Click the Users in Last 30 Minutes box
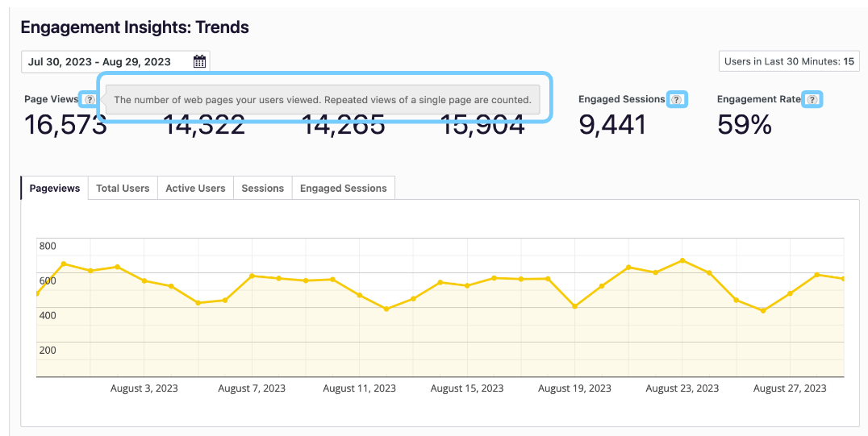Viewport: 868px width, 436px height. point(789,62)
